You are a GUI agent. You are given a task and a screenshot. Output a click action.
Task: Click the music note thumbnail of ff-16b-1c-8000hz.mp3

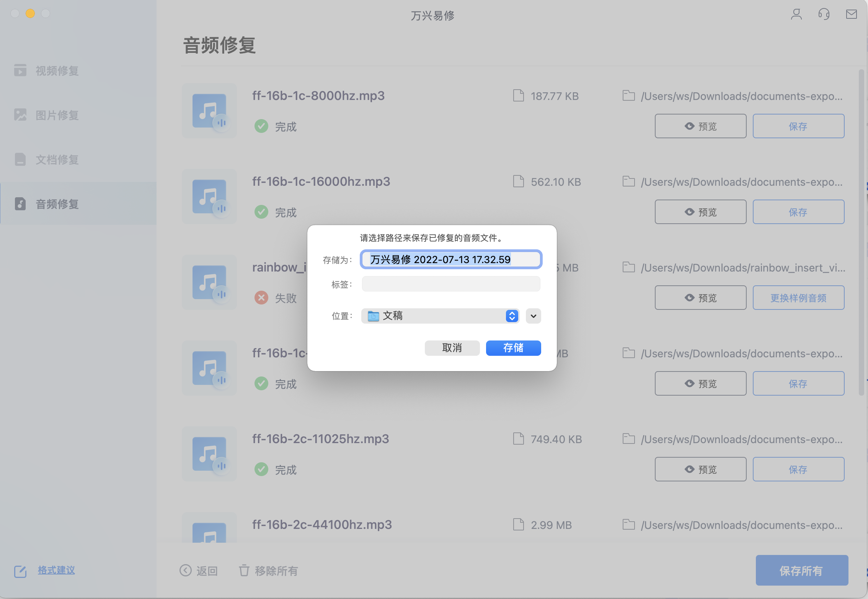click(209, 111)
